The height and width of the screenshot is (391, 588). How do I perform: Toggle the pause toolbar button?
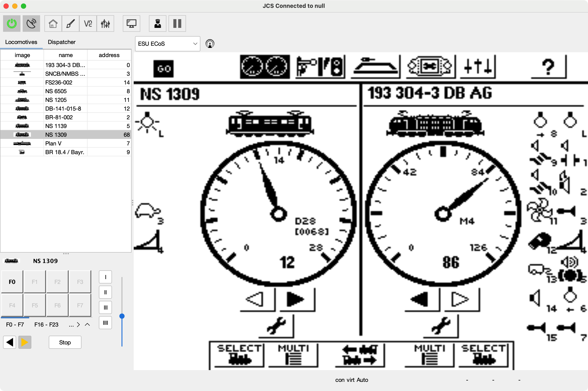click(177, 24)
